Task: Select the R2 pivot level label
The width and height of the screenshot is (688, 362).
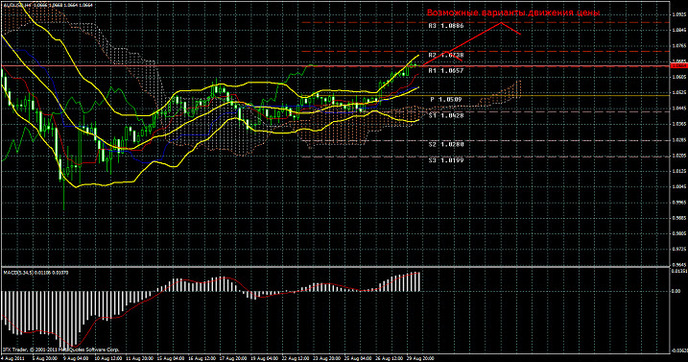Action: [446, 56]
